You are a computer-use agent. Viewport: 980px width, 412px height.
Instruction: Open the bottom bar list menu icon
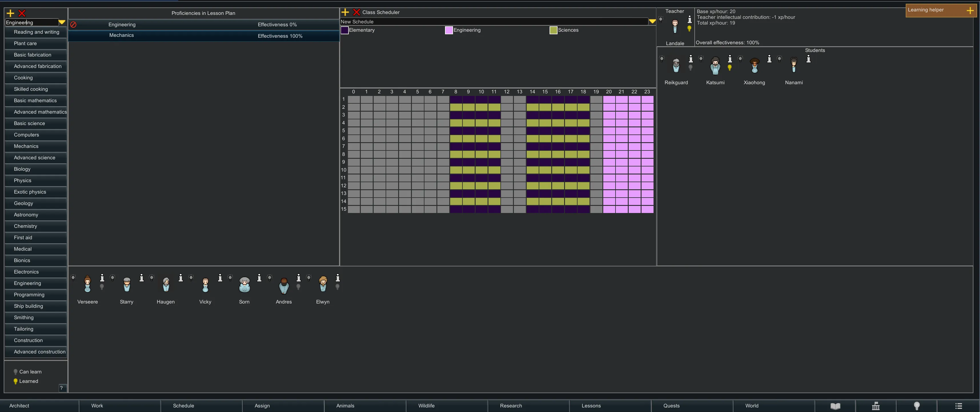pos(958,406)
